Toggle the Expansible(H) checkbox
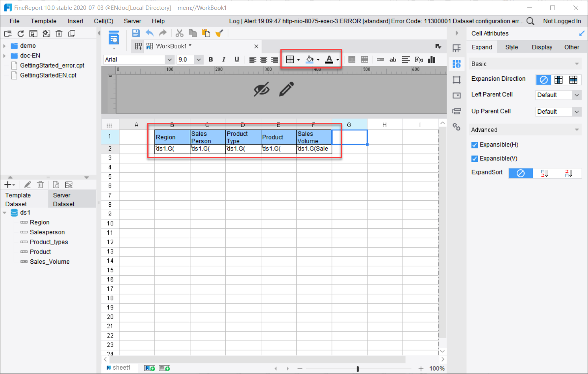 click(475, 145)
